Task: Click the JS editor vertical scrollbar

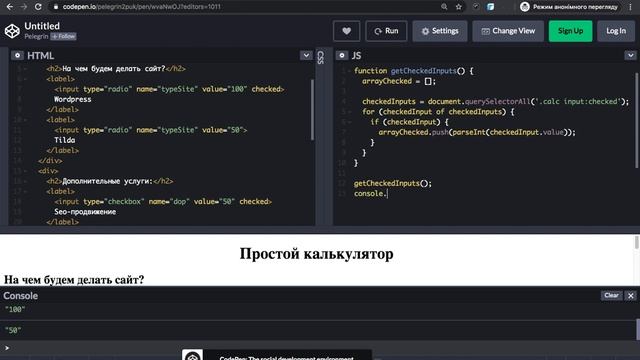Action: point(637,120)
